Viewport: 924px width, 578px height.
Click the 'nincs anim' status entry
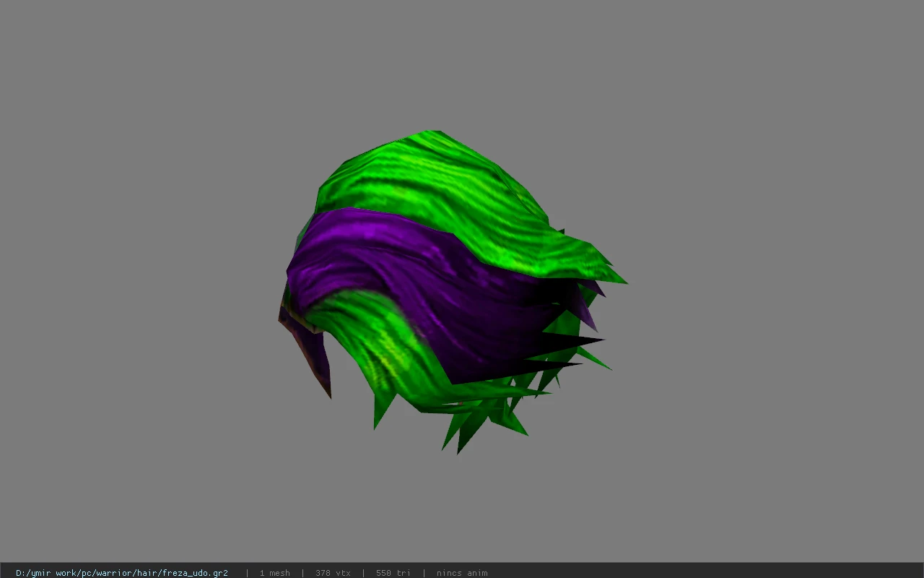click(462, 573)
